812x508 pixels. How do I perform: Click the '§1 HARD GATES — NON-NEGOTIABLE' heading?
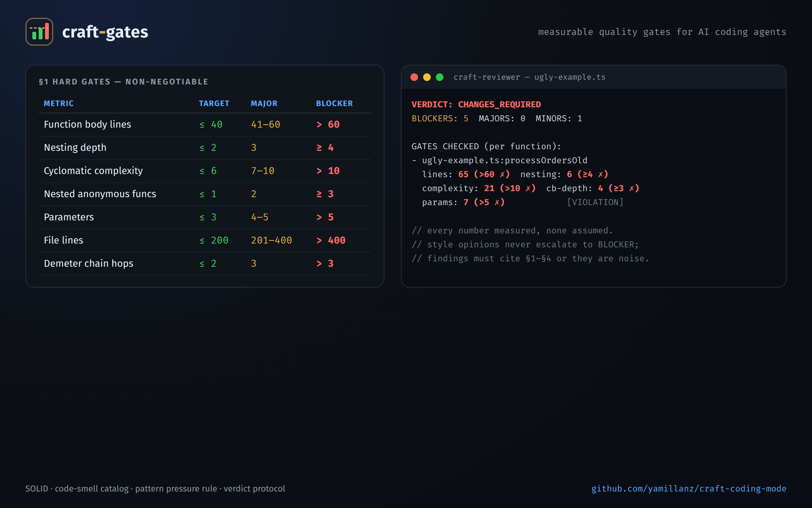pyautogui.click(x=123, y=82)
